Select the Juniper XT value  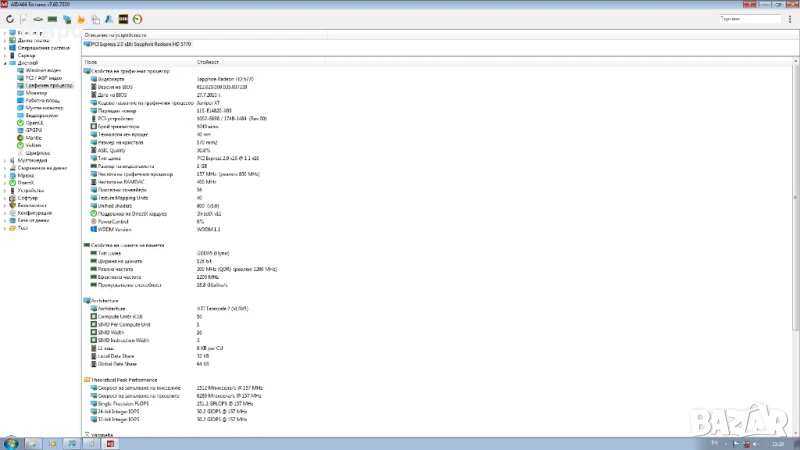point(208,103)
